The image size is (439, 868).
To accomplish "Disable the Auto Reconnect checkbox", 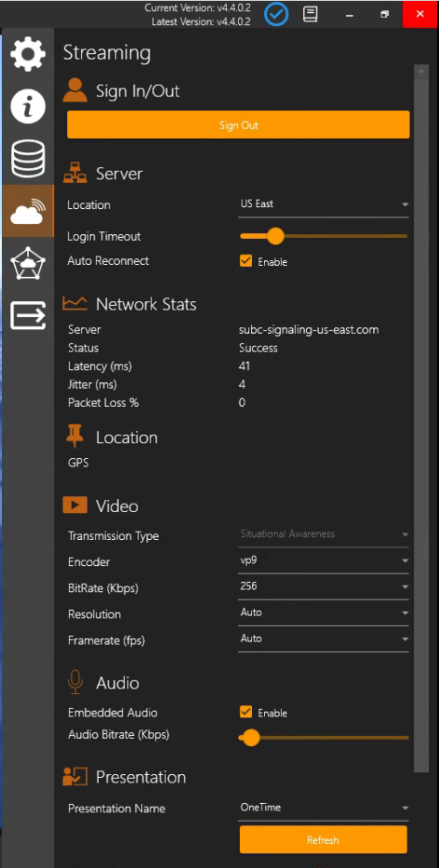I will [x=246, y=261].
